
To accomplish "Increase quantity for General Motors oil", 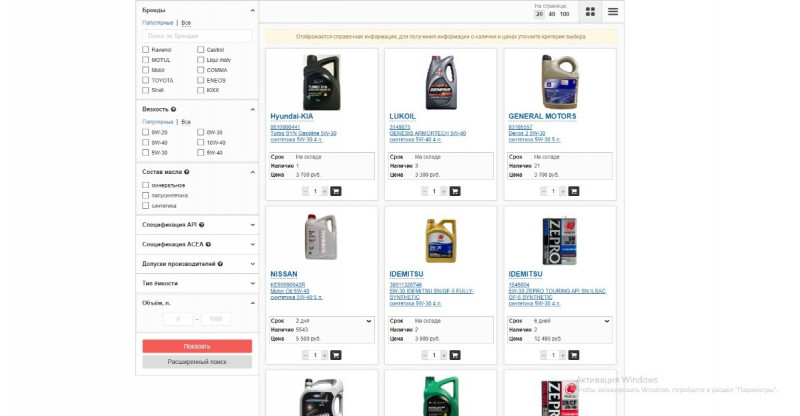I will 563,191.
